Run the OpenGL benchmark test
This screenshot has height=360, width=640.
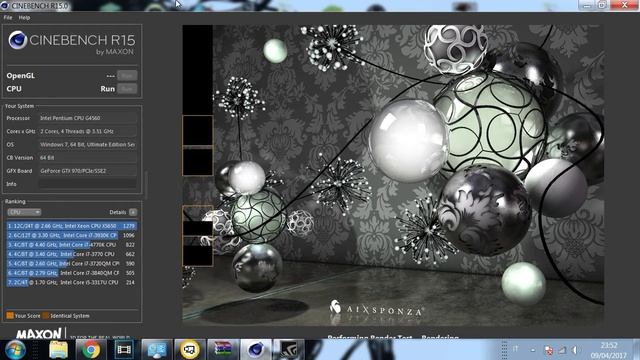(x=127, y=76)
